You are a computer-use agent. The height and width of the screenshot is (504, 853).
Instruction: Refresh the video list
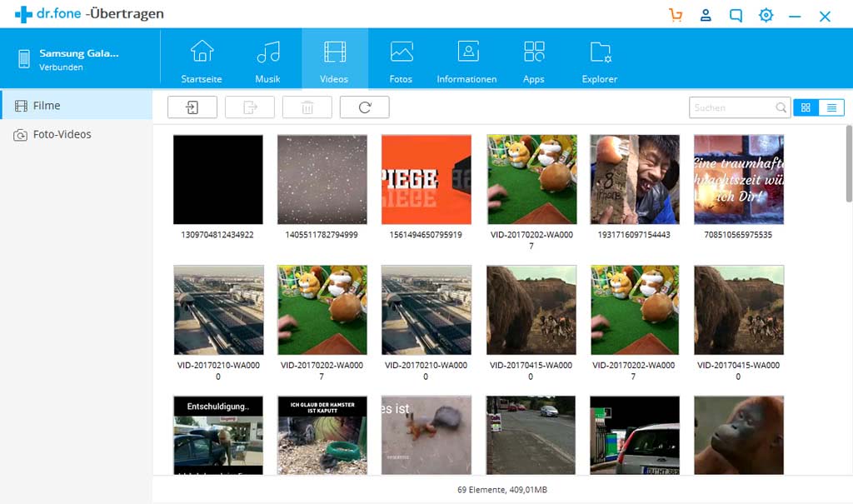pyautogui.click(x=364, y=107)
